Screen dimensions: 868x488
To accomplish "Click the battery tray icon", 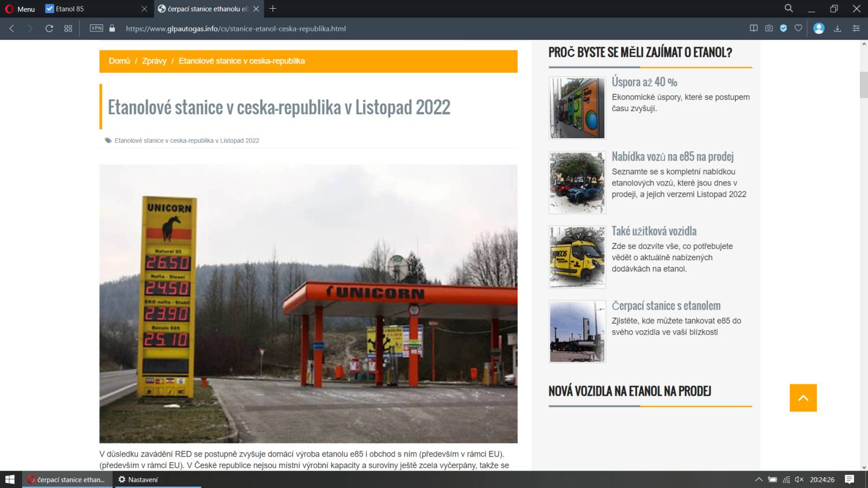I will pos(772,479).
